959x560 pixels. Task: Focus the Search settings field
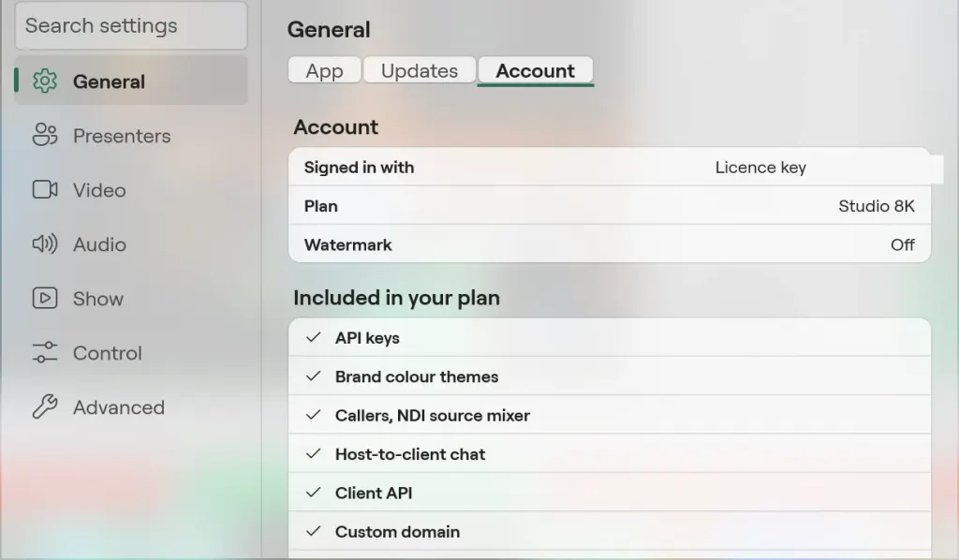131,25
